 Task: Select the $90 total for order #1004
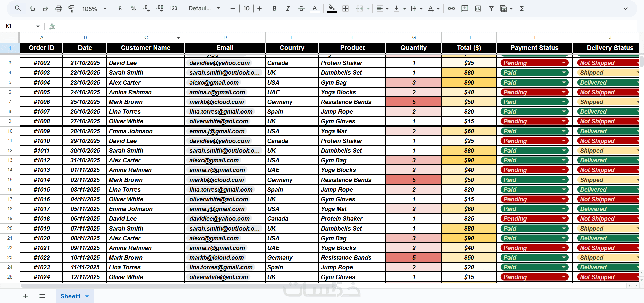[x=469, y=83]
